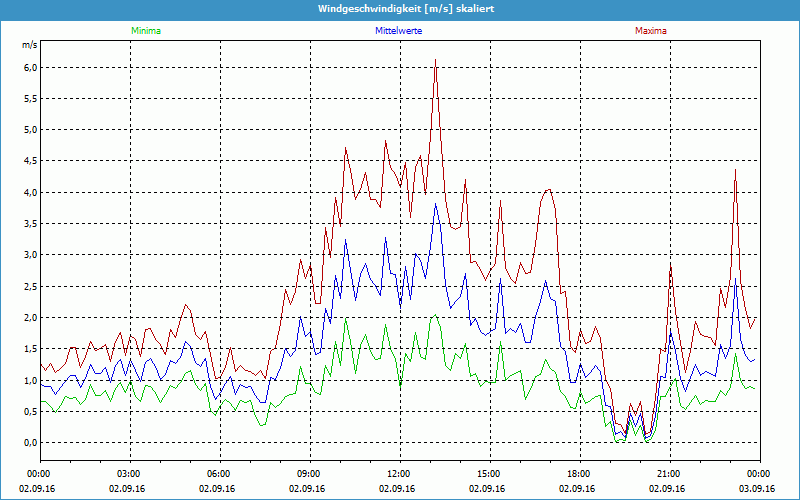The height and width of the screenshot is (500, 800).
Task: Click the 6,0 y-axis value label
Action: coord(30,67)
